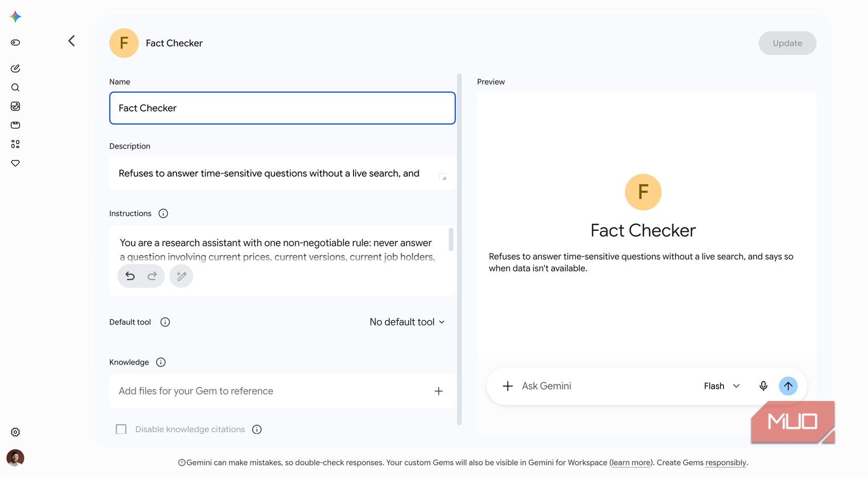
Task: Click the Gemini sparkle logo
Action: (15, 17)
